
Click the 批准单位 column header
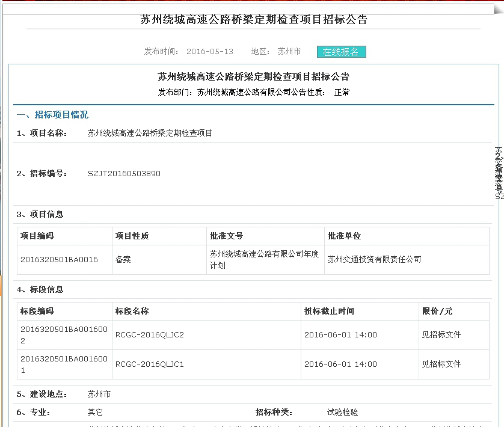click(x=344, y=236)
